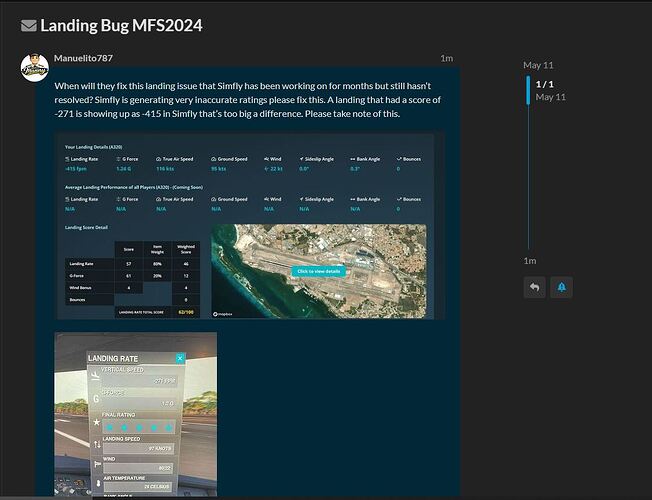Open Manuelito787's avatar picture

click(x=35, y=67)
